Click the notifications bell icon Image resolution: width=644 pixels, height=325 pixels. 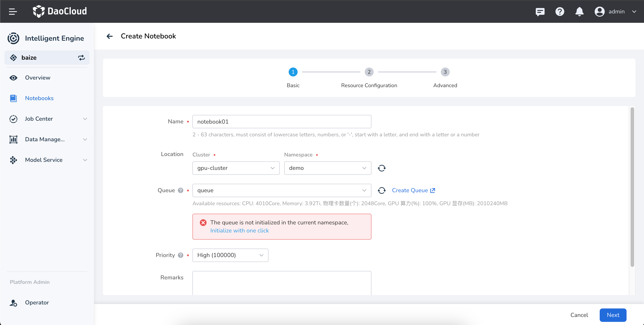pyautogui.click(x=579, y=11)
